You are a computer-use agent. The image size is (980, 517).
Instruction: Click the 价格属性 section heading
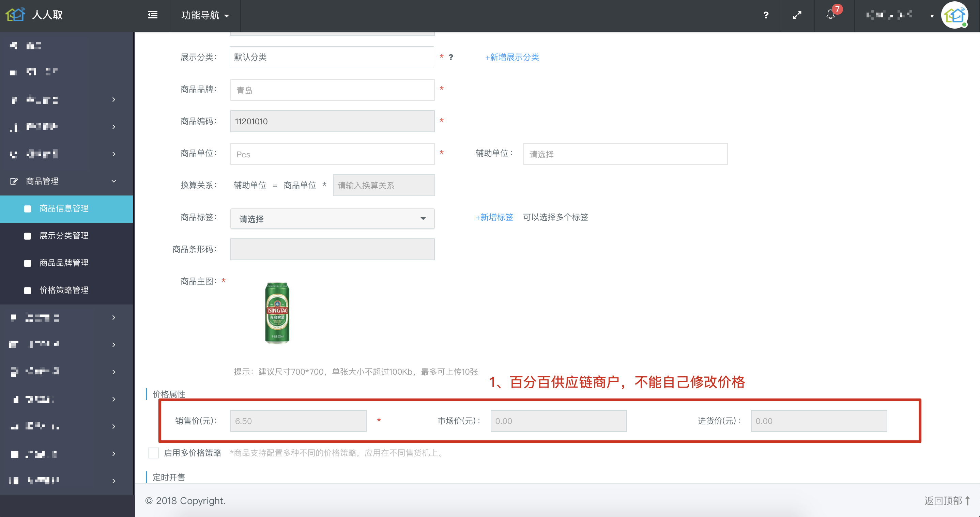[x=169, y=394]
